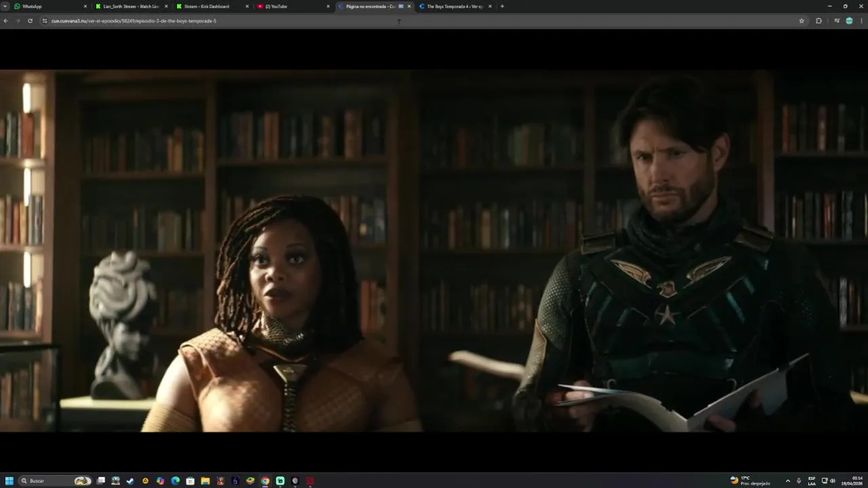Viewport: 868px width, 488px height.
Task: Close the Kick Dashboard tab
Action: [x=247, y=6]
